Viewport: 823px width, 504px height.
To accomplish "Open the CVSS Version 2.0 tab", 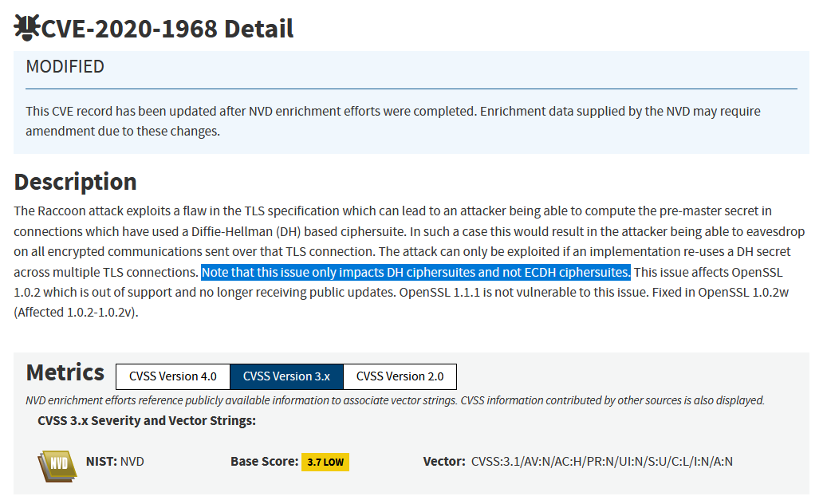I will (x=400, y=376).
